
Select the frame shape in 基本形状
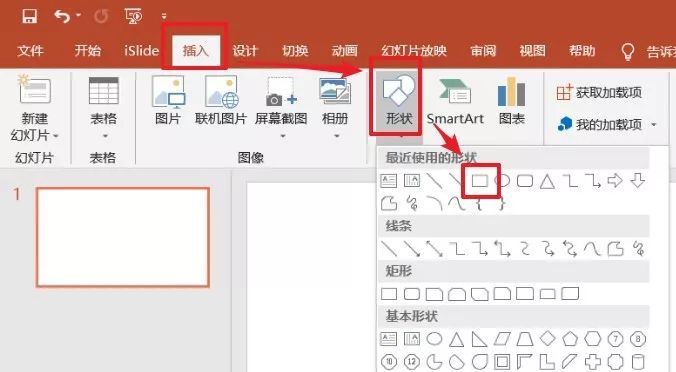[502, 362]
